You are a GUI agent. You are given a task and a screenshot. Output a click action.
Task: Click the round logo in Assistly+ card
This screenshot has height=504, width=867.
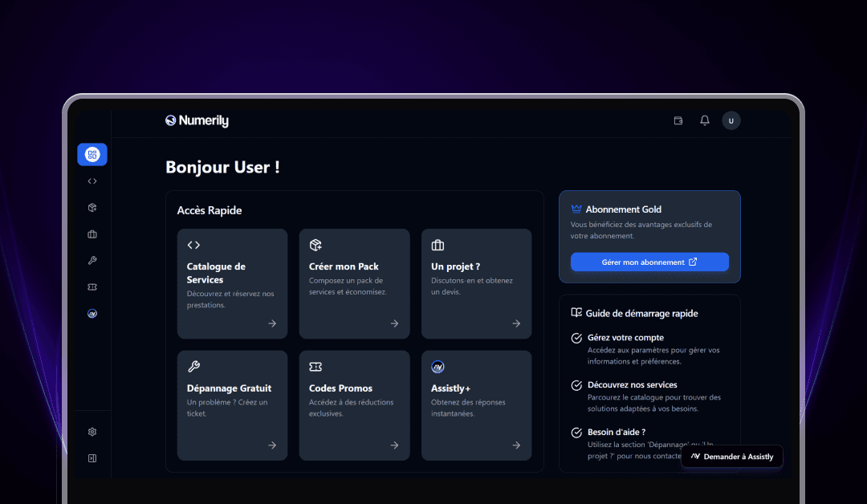click(x=438, y=367)
